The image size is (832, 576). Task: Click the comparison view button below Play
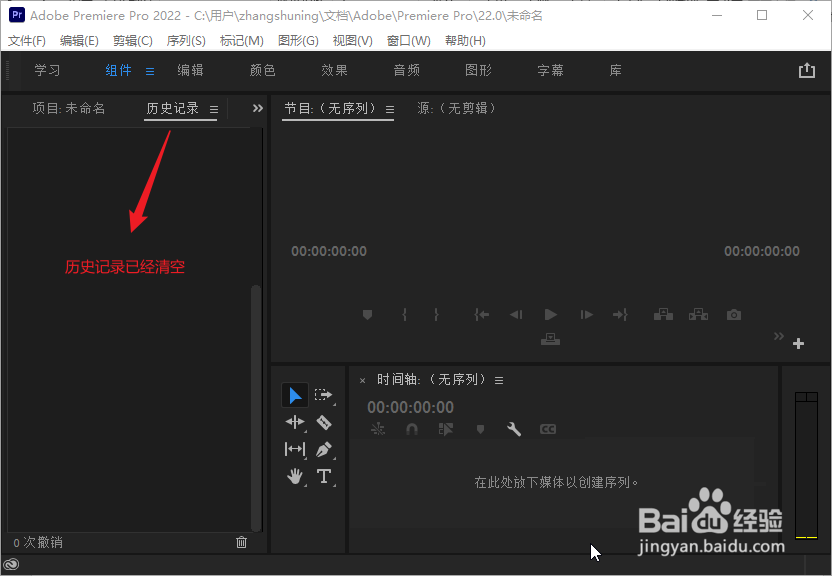(550, 339)
